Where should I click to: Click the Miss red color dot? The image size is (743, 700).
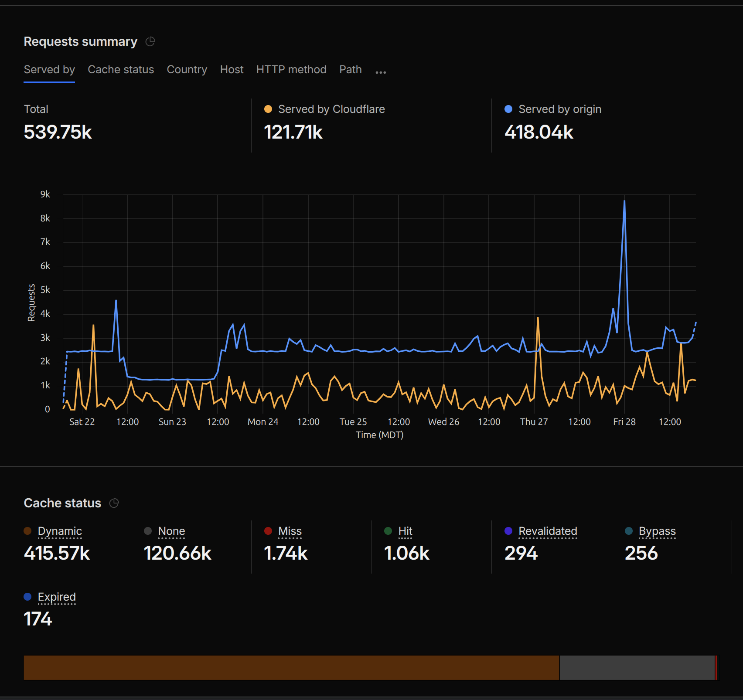pos(268,531)
